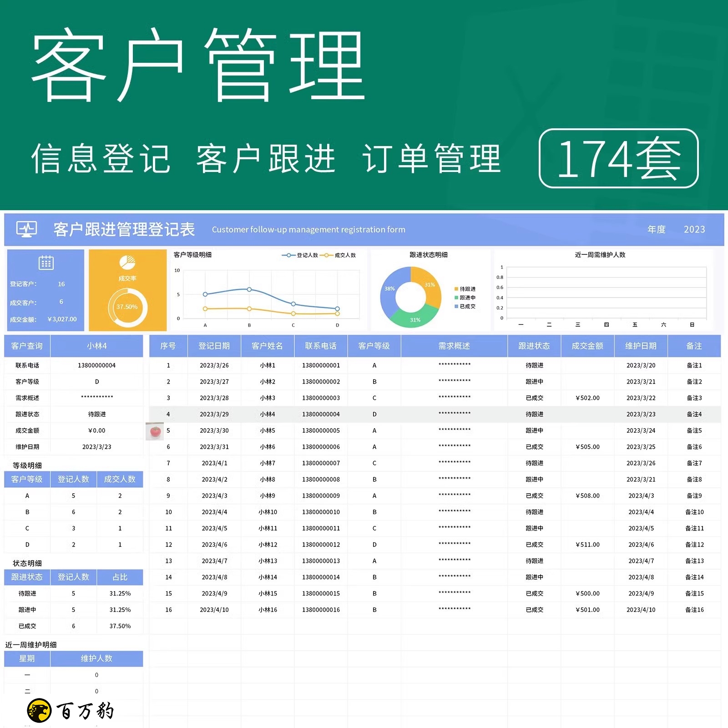This screenshot has width=728, height=728.
Task: Select the 小林4 customer query cell
Action: pos(96,346)
